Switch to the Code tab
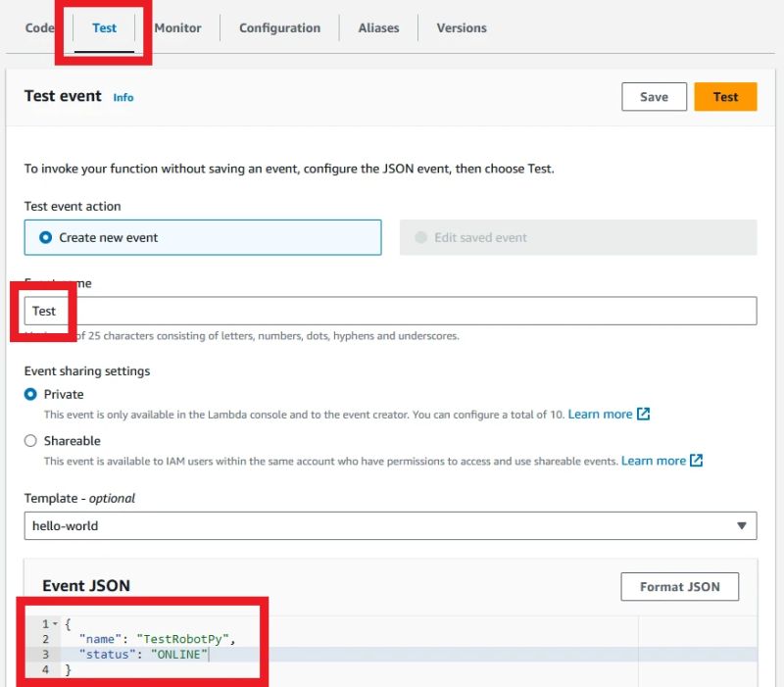784x687 pixels. [x=39, y=28]
